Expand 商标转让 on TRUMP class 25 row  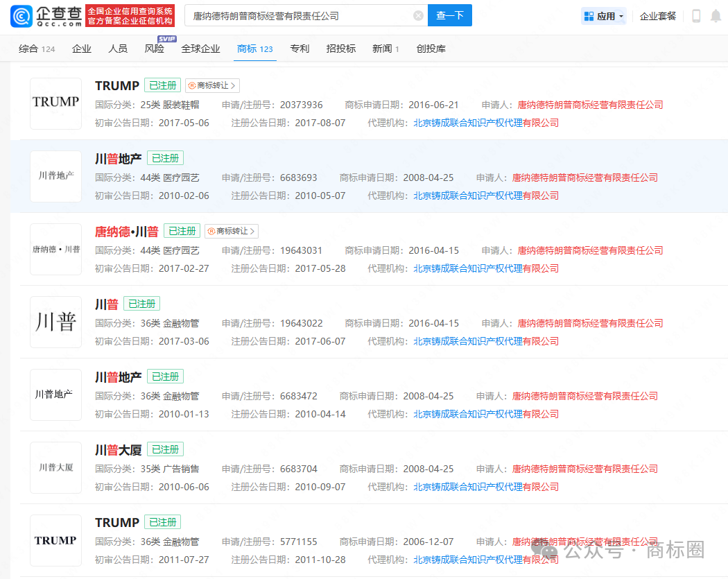click(x=213, y=85)
